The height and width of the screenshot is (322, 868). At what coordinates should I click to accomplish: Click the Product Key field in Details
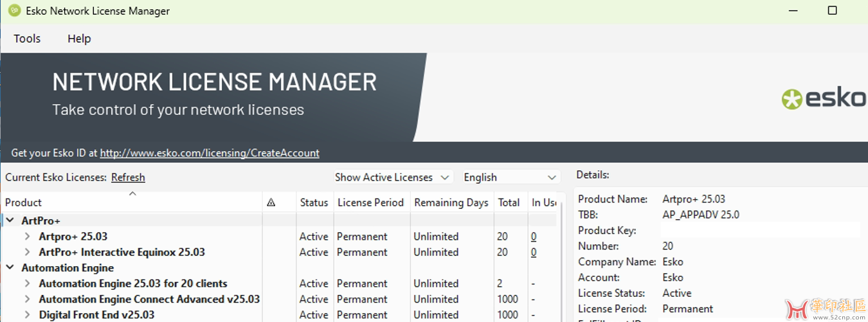point(761,230)
